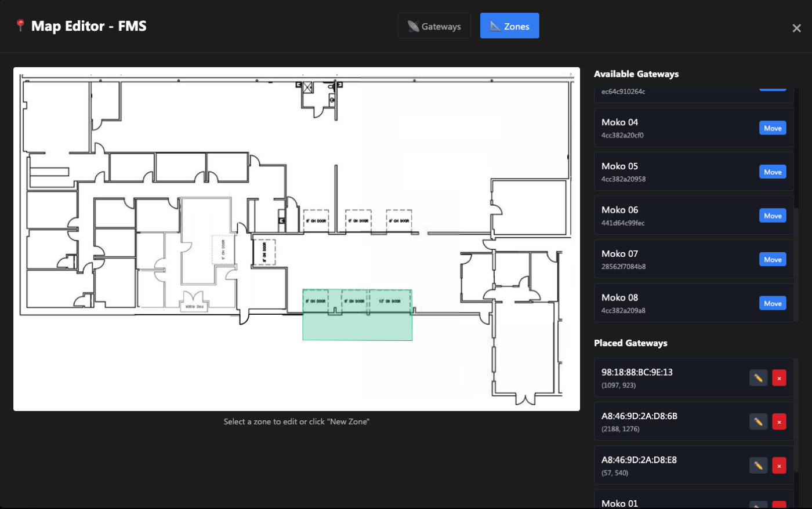This screenshot has height=509, width=812.
Task: Click Move for gateway Moko 07
Action: point(773,259)
